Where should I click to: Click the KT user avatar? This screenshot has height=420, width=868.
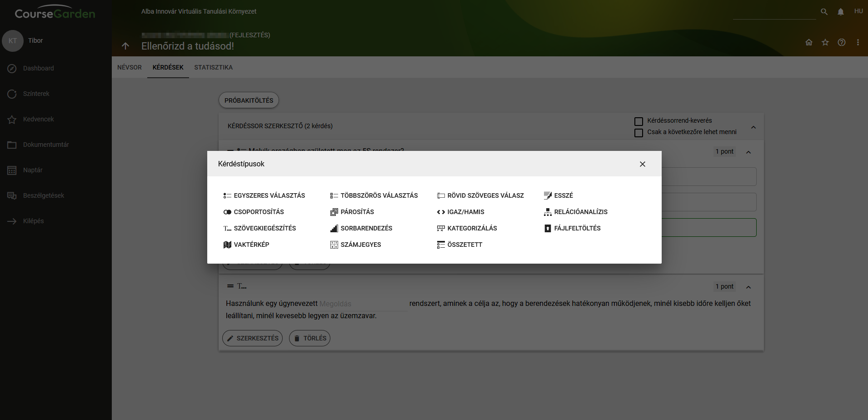tap(13, 41)
